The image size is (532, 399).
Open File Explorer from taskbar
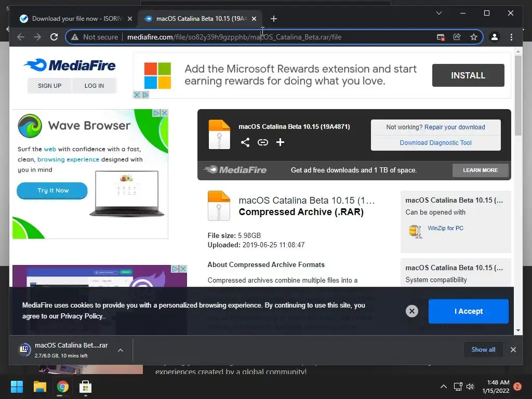[39, 387]
